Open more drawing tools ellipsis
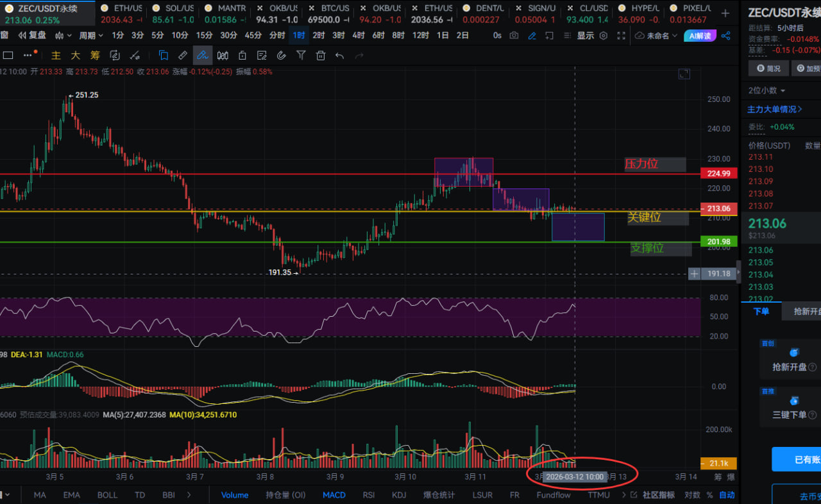This screenshot has height=504, width=821. click(28, 56)
